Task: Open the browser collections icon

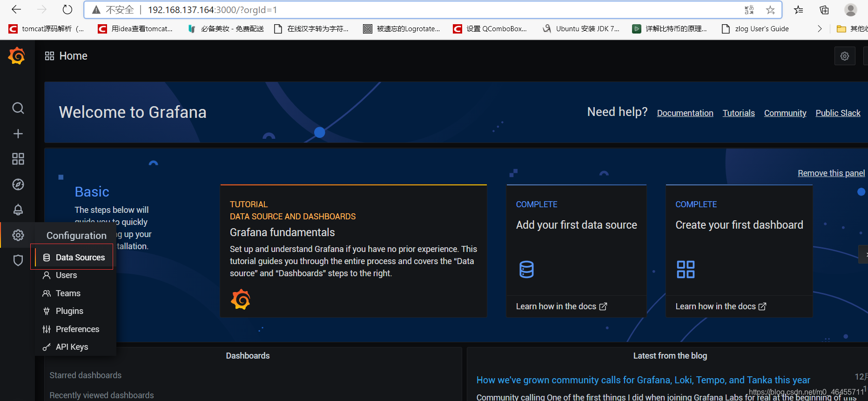Action: (824, 10)
